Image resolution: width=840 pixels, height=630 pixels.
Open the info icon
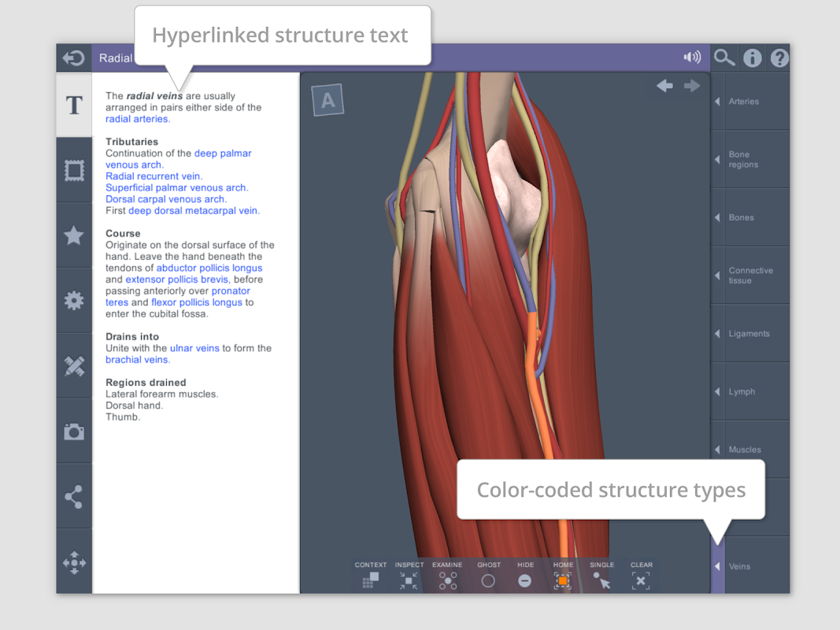pos(753,58)
